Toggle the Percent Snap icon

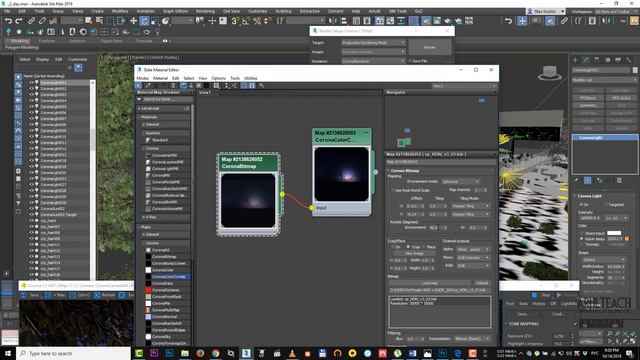[x=257, y=20]
